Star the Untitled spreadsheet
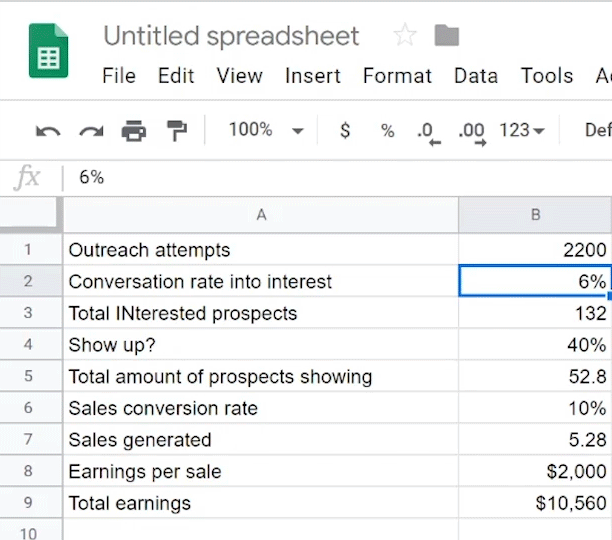This screenshot has height=540, width=612. (x=405, y=36)
